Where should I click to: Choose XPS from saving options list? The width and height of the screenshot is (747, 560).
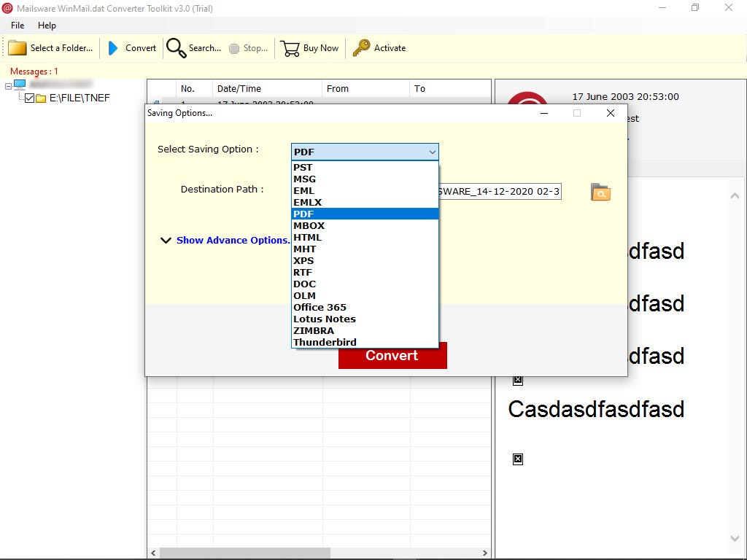click(x=365, y=260)
